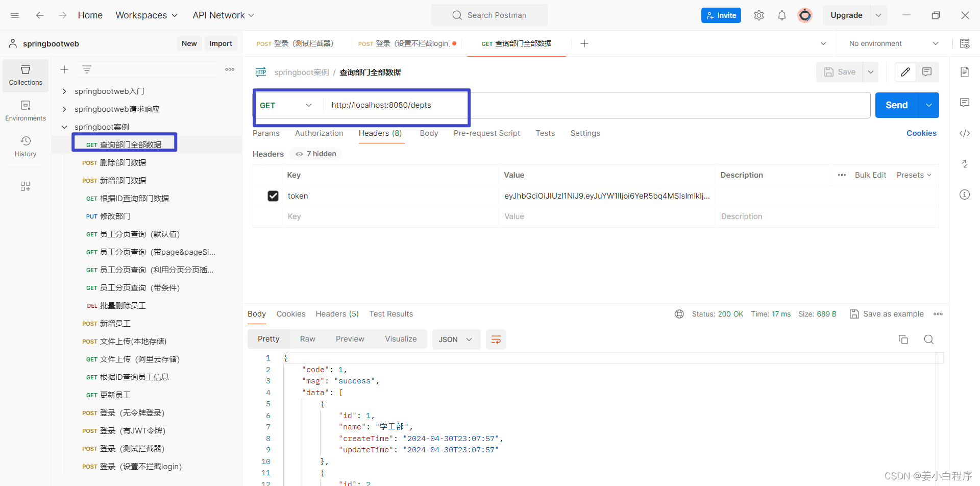Copy the response body
980x486 pixels.
click(903, 339)
